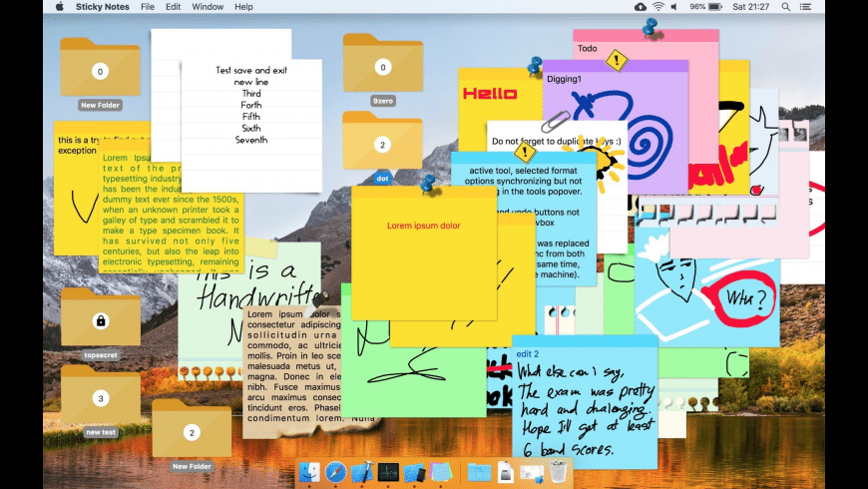Open Spotlight search
This screenshot has width=868, height=489.
[785, 7]
